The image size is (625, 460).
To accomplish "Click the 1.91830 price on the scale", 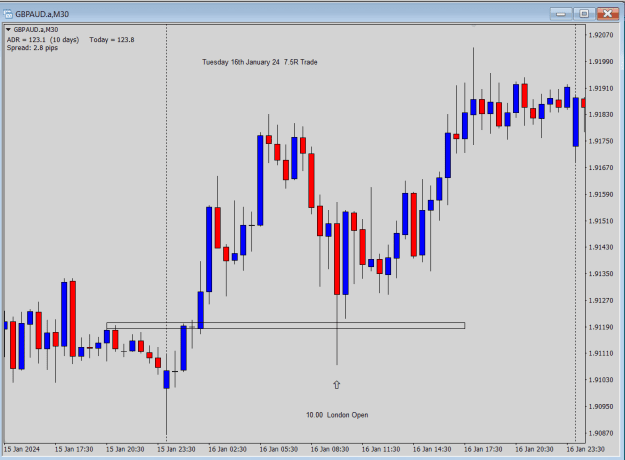I will pos(601,115).
